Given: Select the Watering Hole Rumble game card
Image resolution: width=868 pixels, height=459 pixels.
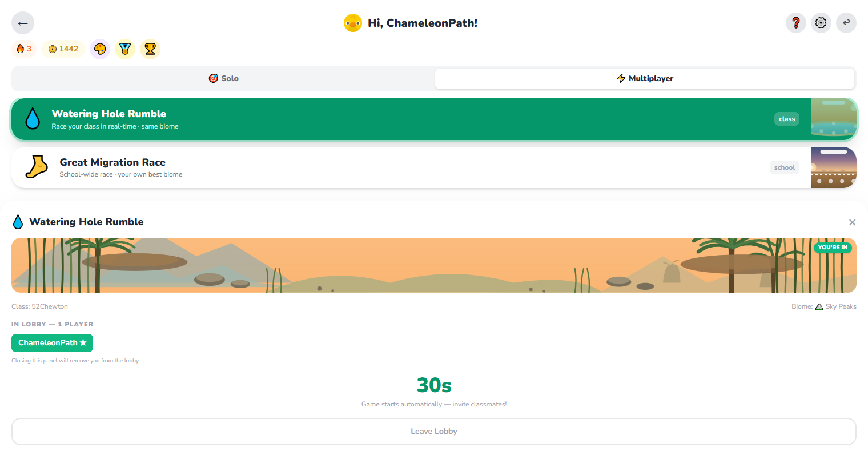Looking at the screenshot, I should pyautogui.click(x=434, y=119).
